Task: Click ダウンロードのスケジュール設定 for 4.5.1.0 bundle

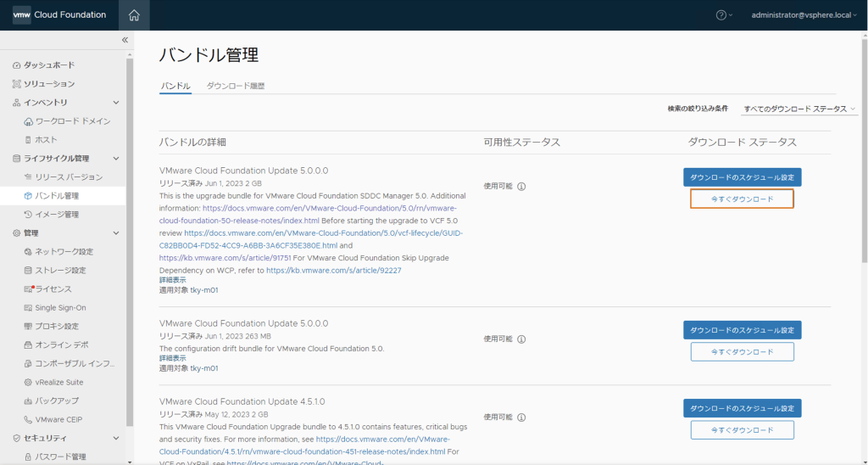Action: click(x=742, y=408)
